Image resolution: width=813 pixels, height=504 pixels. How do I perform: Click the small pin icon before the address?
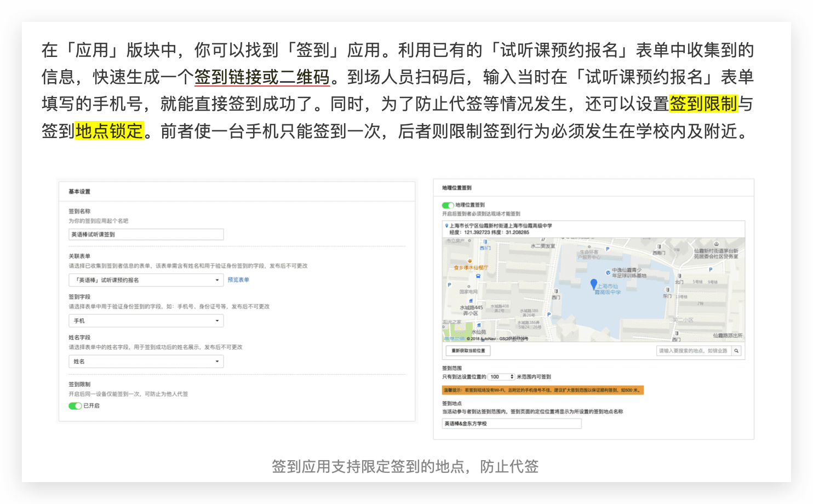446,226
